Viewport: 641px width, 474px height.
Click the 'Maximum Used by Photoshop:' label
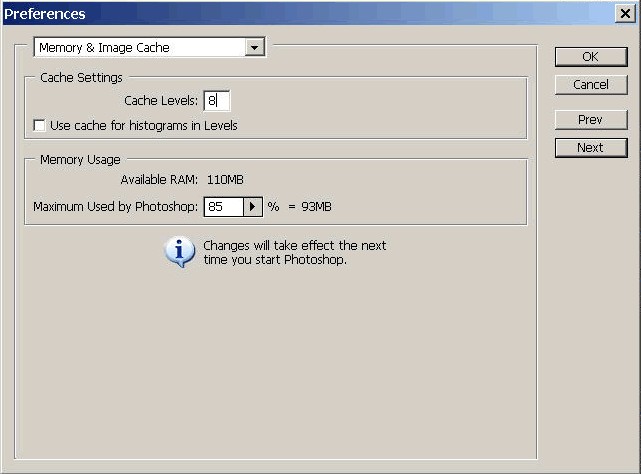(x=116, y=207)
